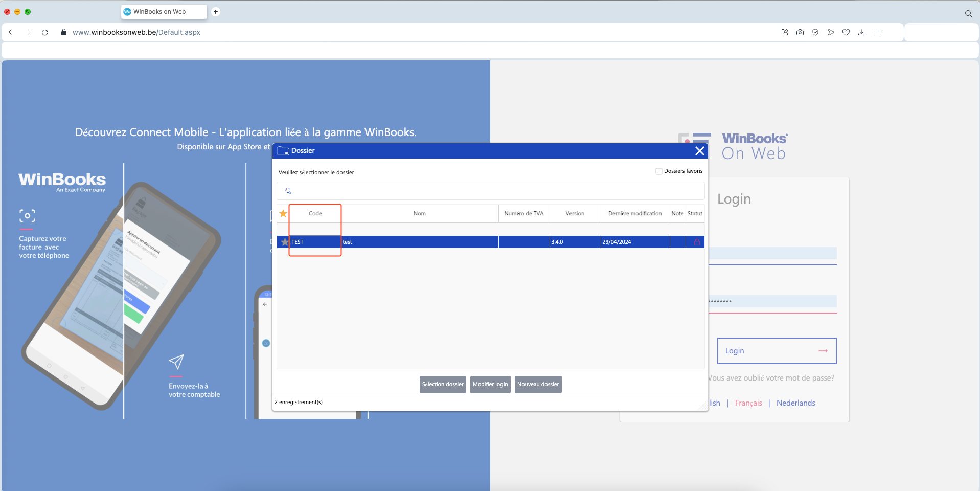The width and height of the screenshot is (980, 491).
Task: Click the address bar URL
Action: [x=136, y=32]
